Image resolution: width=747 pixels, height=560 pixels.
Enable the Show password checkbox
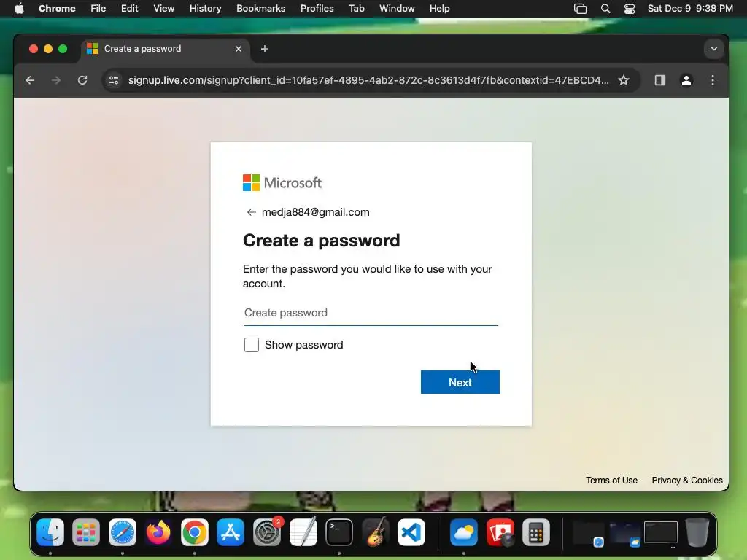(x=252, y=345)
